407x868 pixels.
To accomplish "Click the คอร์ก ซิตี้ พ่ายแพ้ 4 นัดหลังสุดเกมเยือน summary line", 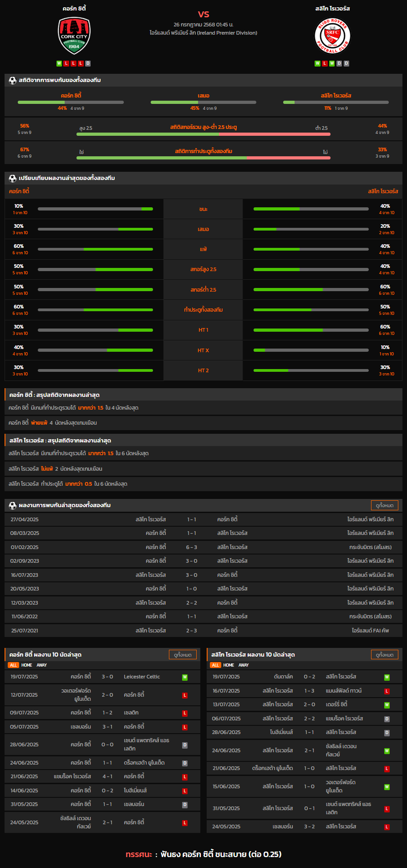I will click(203, 423).
